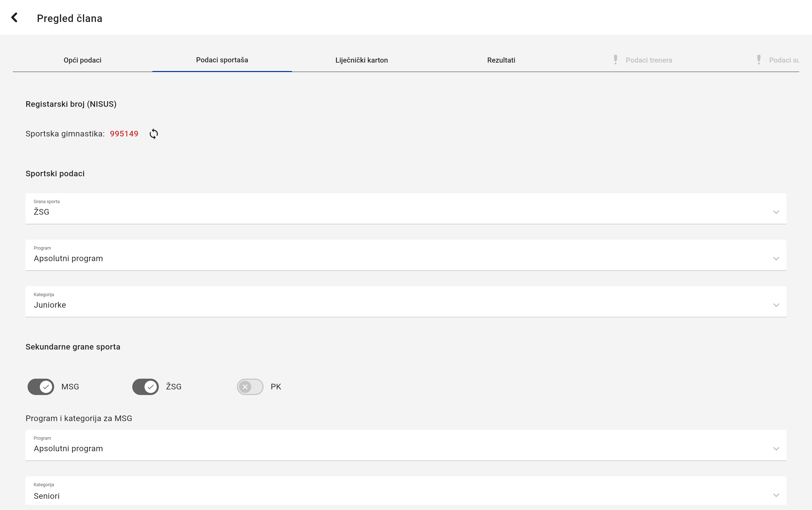
Task: Click the Grana sporta chevron arrow
Action: click(776, 212)
